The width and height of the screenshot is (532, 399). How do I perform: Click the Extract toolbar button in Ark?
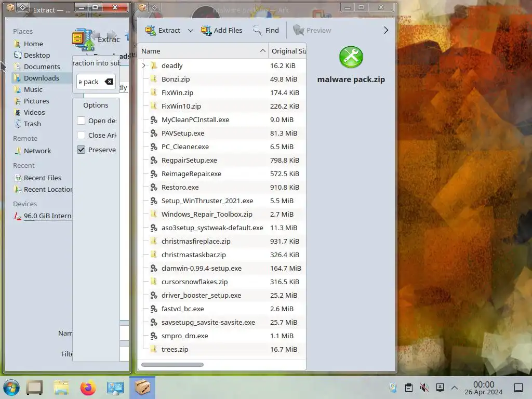[x=163, y=30]
